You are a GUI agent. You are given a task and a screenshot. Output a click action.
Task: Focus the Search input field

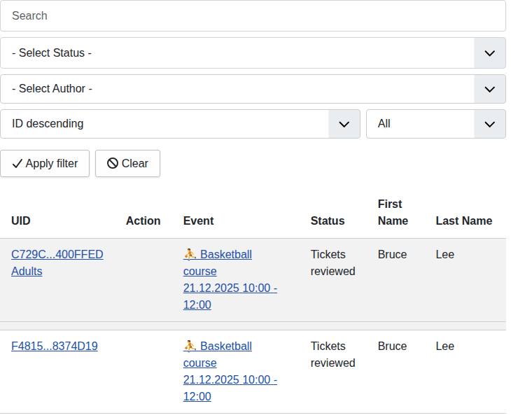click(x=253, y=15)
